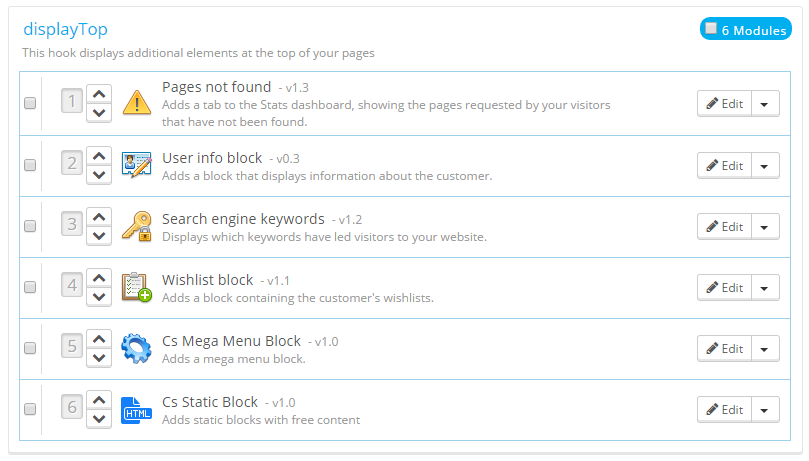Edit the Cs Mega Menu Block module
809x461 pixels.
[x=724, y=348]
